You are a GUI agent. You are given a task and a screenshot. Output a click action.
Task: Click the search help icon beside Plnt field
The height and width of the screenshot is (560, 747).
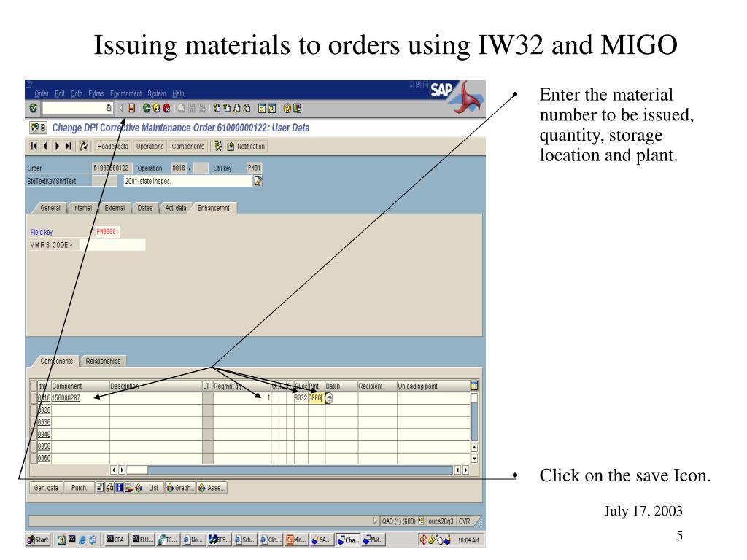pyautogui.click(x=329, y=398)
